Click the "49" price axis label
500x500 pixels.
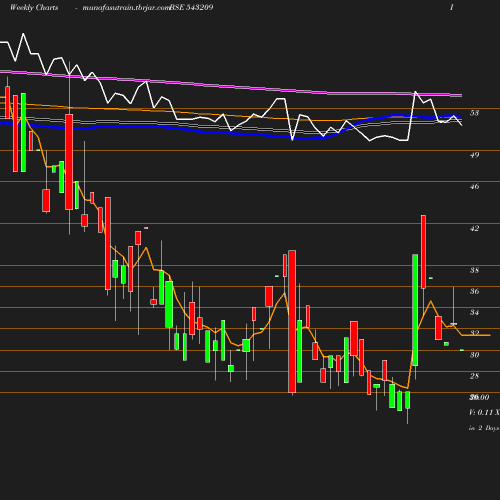[x=474, y=155]
